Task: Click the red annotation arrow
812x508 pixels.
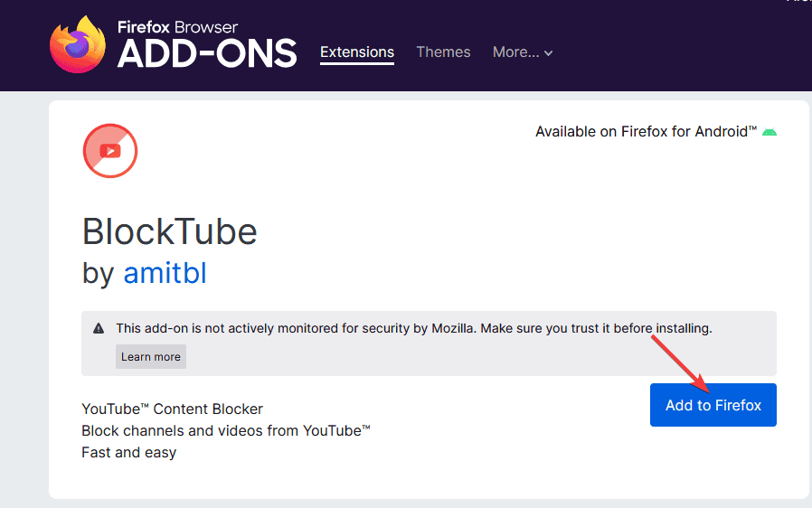Action: pyautogui.click(x=679, y=364)
